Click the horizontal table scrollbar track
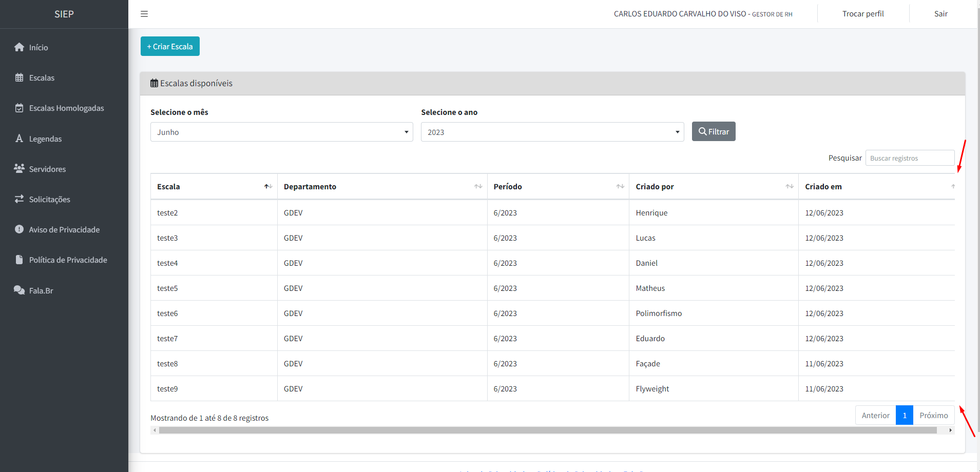The image size is (980, 472). tap(552, 430)
